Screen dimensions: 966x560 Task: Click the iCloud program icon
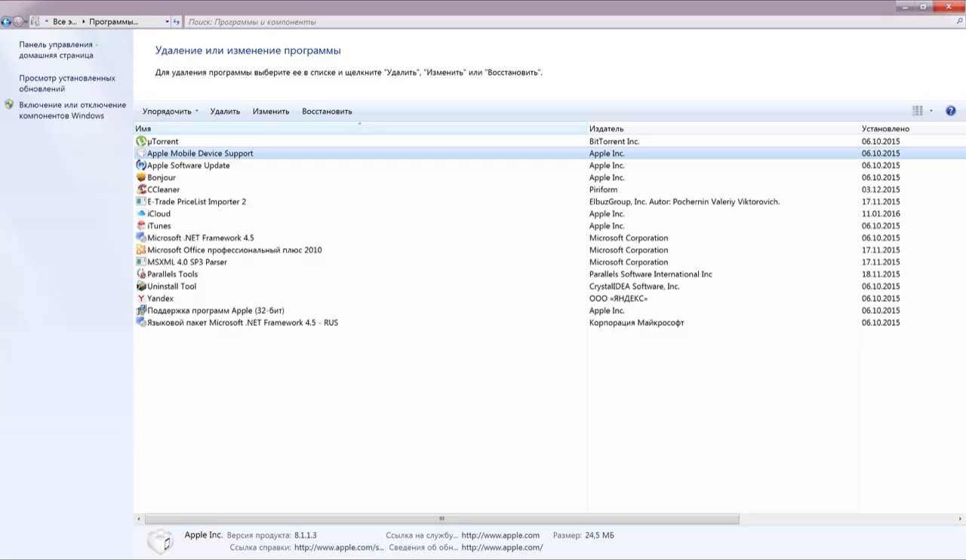point(141,214)
